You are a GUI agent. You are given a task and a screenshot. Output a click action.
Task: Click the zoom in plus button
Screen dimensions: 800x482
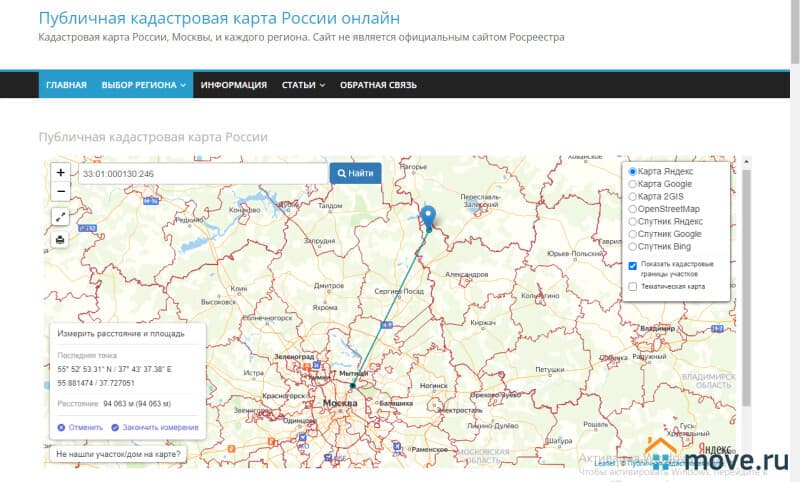coord(61,173)
